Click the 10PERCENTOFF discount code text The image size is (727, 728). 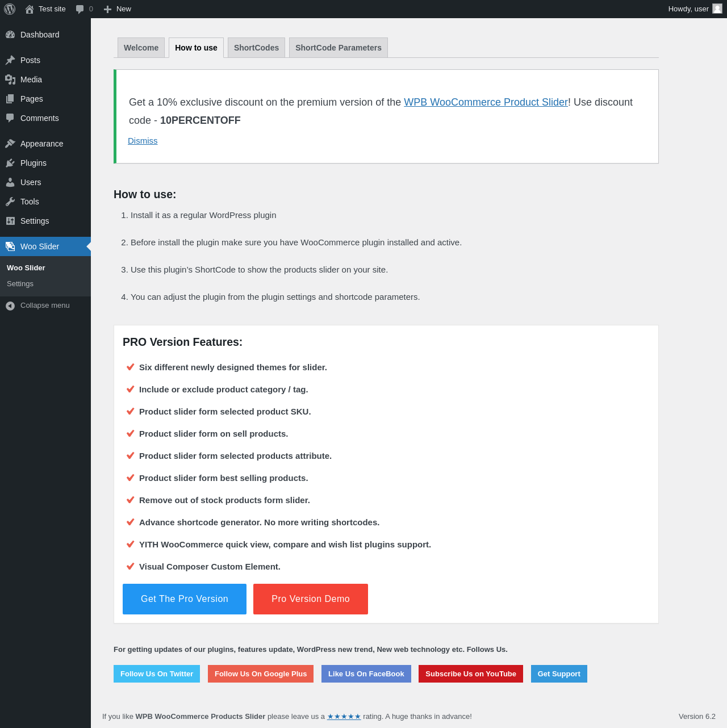(x=200, y=120)
